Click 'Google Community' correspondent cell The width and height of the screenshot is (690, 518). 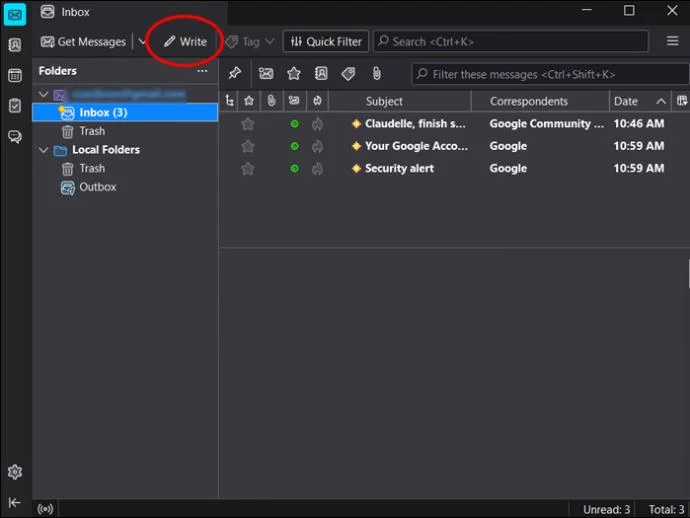[546, 124]
